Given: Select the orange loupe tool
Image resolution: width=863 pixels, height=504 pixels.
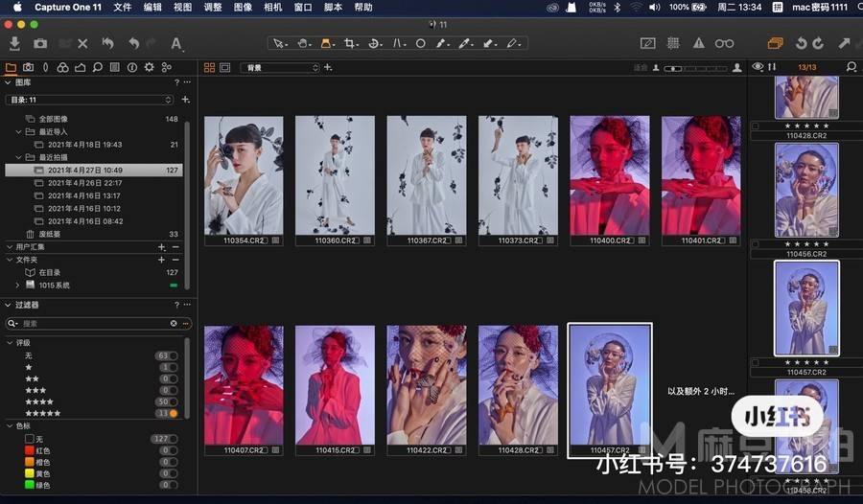Looking at the screenshot, I should tap(326, 43).
